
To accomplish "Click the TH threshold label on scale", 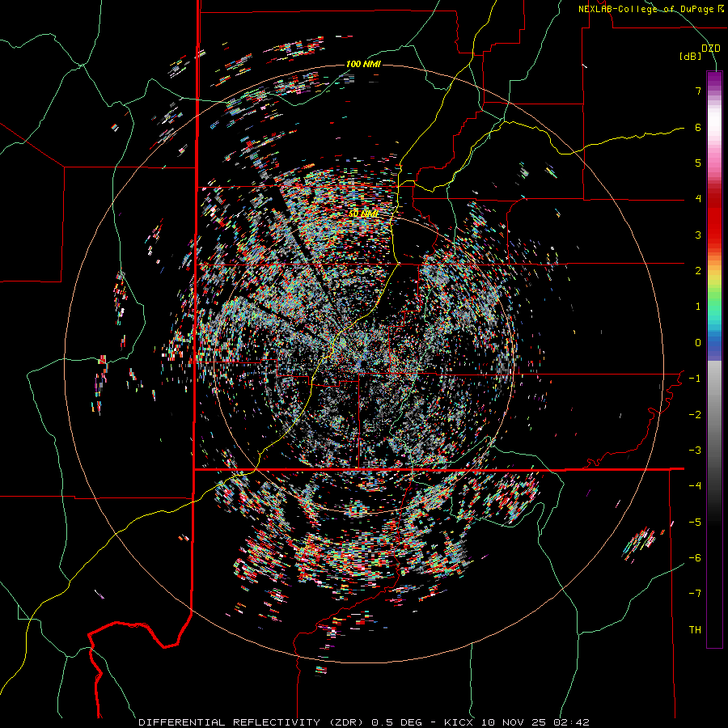I will (x=695, y=630).
